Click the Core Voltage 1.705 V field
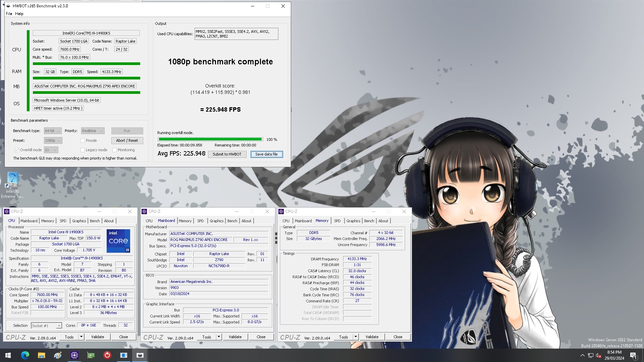644x362 pixels. point(89,250)
